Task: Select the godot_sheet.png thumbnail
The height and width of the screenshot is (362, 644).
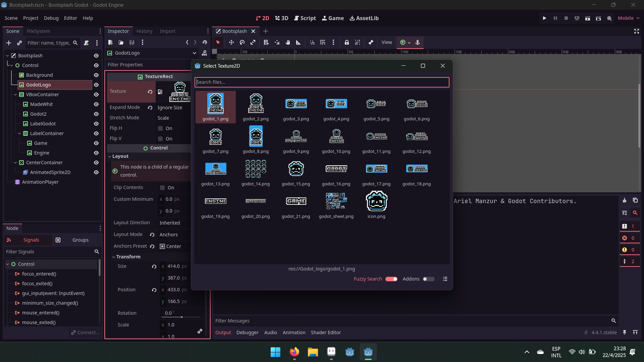Action: click(336, 205)
